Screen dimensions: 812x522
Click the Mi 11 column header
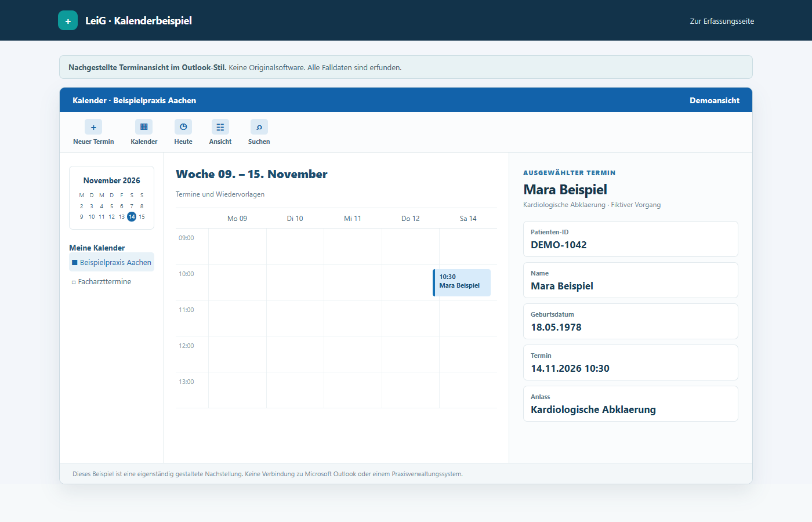coord(353,219)
